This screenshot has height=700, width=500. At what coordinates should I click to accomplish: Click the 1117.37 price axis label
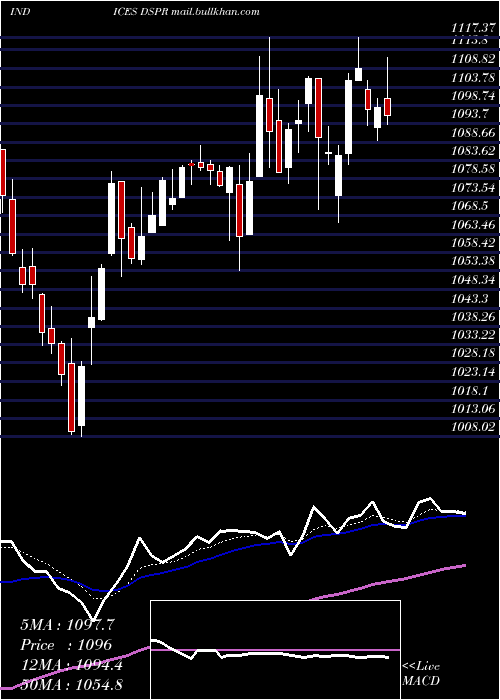pyautogui.click(x=473, y=28)
